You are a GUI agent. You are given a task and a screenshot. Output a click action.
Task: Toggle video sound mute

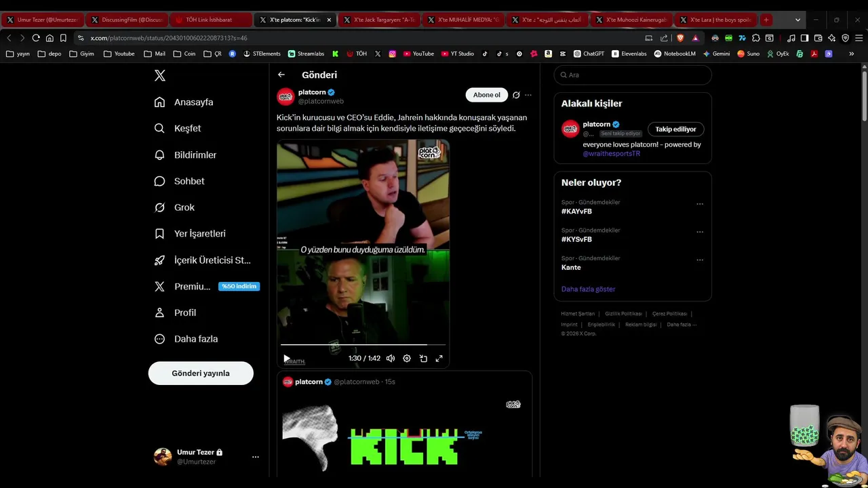click(391, 359)
